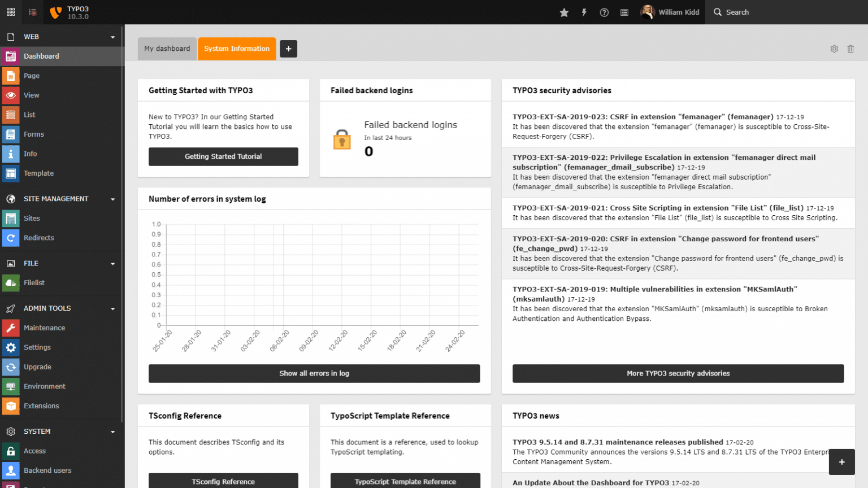Image resolution: width=868 pixels, height=488 pixels.
Task: Click Show all errors in log
Action: (314, 373)
